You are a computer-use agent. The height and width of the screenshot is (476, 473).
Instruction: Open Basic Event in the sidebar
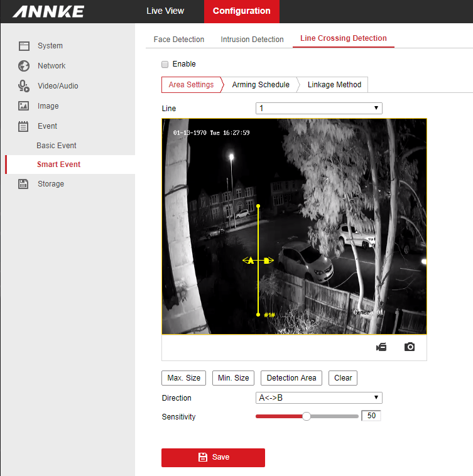point(57,146)
